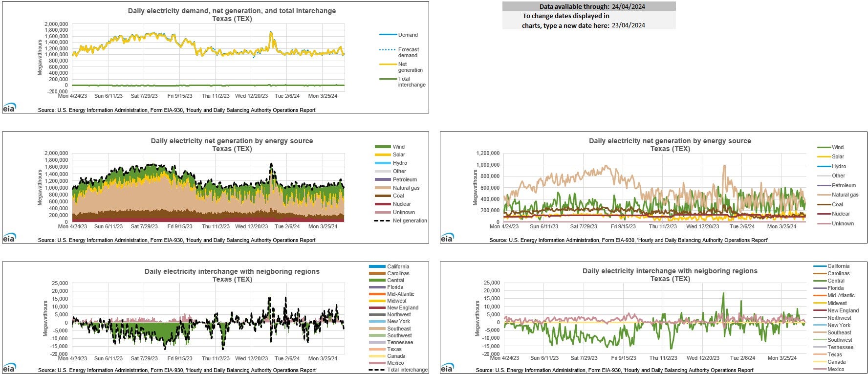Screen dimensions: 868x374
Task: Click the source citation text under the demand chart
Action: (177, 110)
